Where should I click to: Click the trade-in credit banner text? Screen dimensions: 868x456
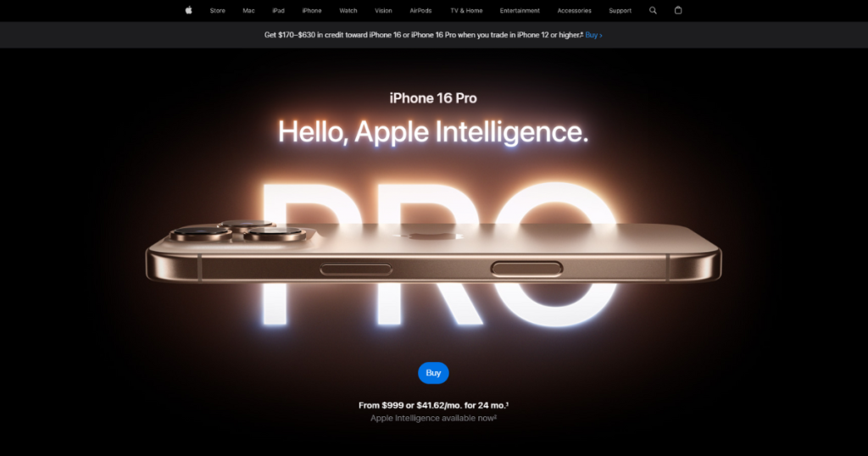pyautogui.click(x=424, y=35)
